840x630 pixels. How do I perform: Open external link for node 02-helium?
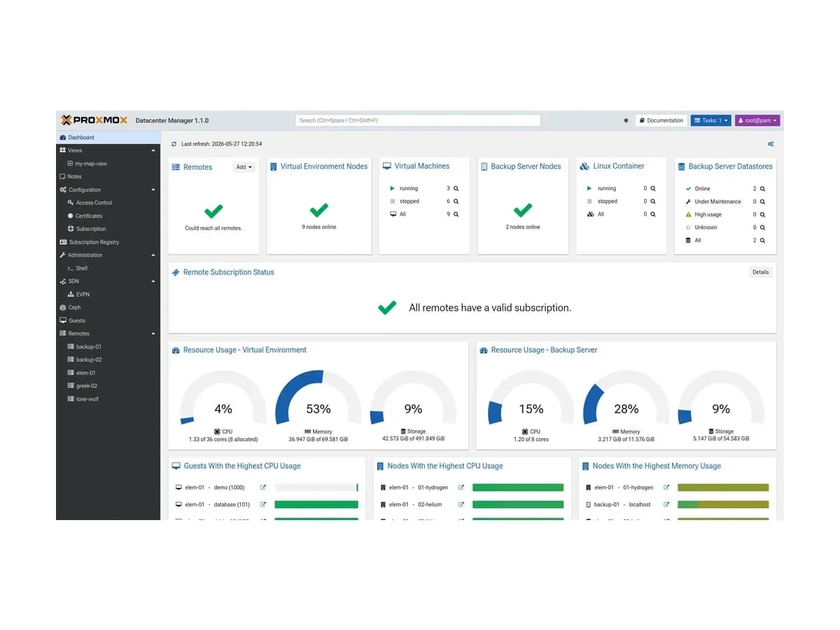coord(461,504)
